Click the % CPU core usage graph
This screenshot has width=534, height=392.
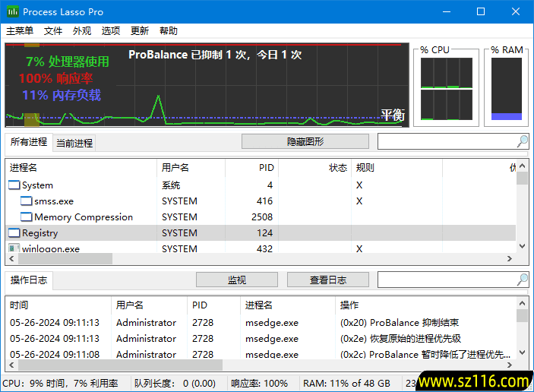click(446, 89)
